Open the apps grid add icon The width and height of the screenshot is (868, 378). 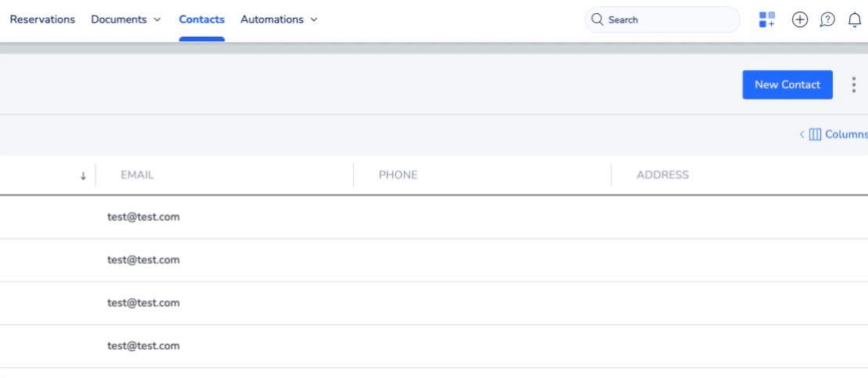tap(767, 20)
